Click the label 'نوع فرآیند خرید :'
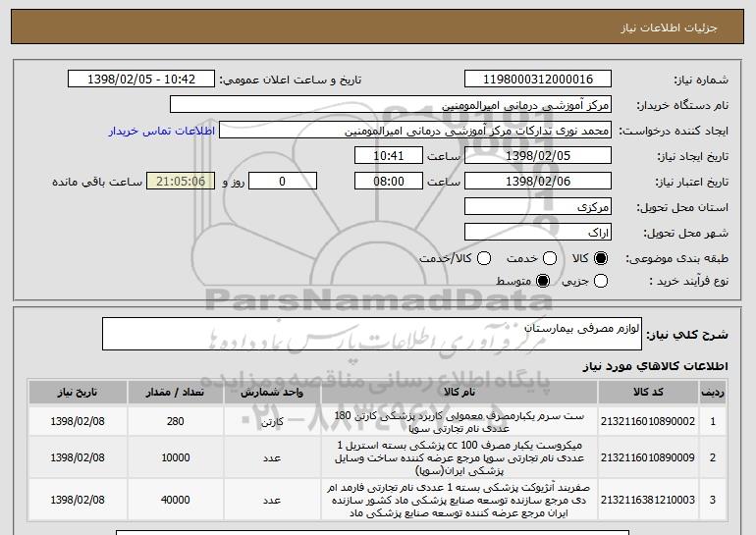The width and height of the screenshot is (756, 535). click(x=688, y=281)
